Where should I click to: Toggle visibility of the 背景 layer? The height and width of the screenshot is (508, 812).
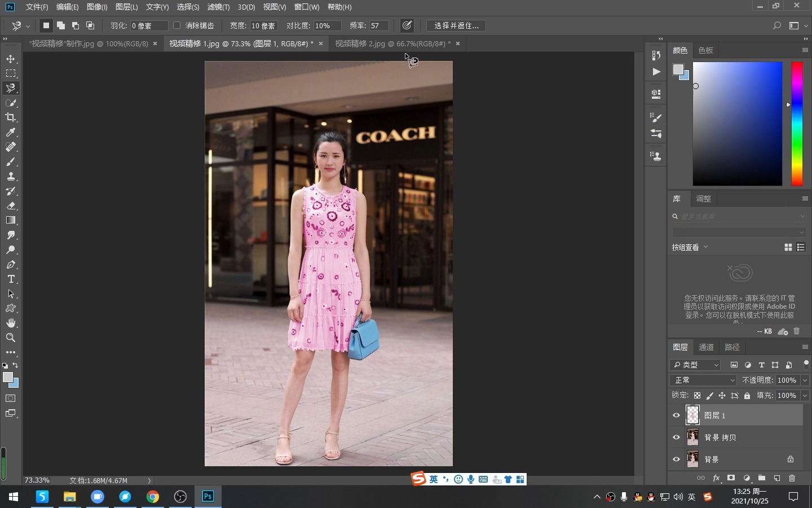pos(676,459)
